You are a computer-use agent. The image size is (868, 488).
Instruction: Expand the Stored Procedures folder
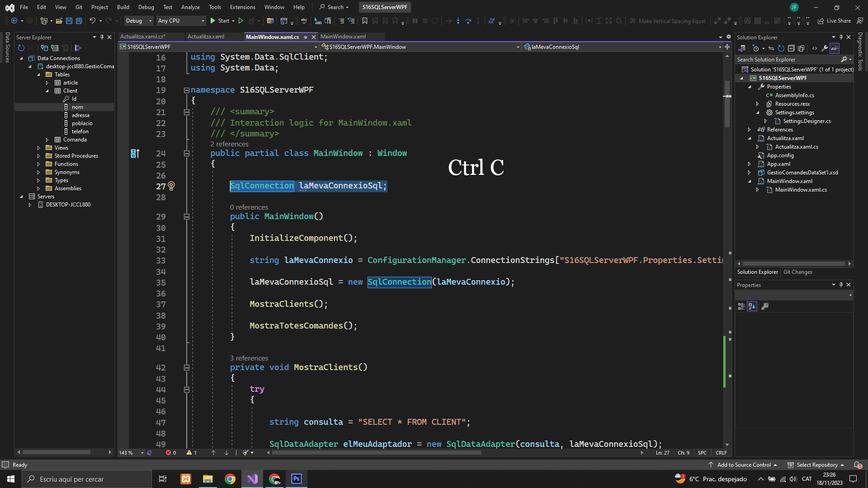[38, 156]
